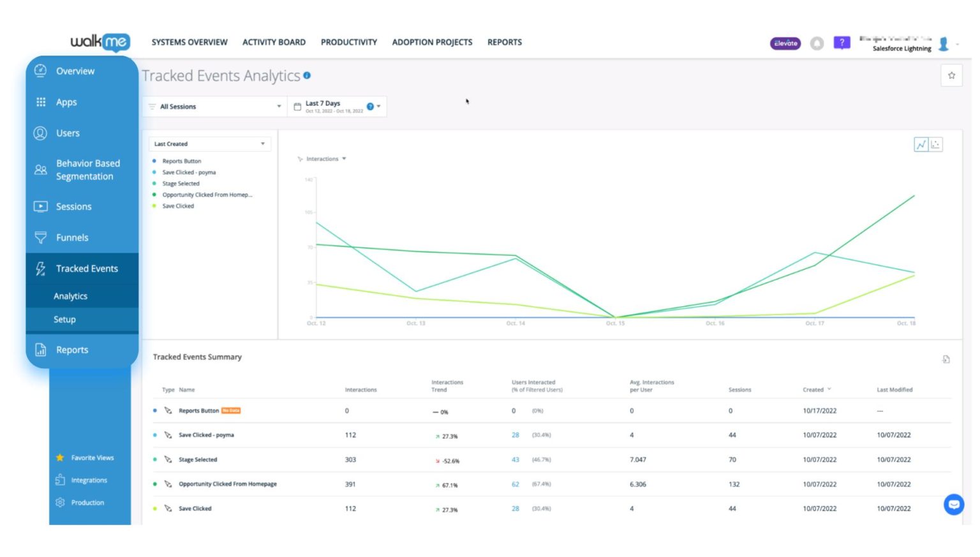Open the help question mark icon

coord(842,43)
